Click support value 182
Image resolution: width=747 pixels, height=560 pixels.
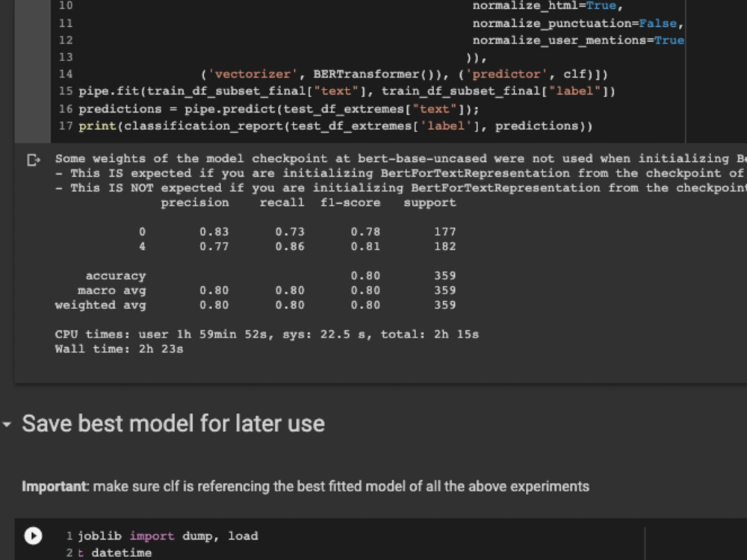click(x=444, y=246)
